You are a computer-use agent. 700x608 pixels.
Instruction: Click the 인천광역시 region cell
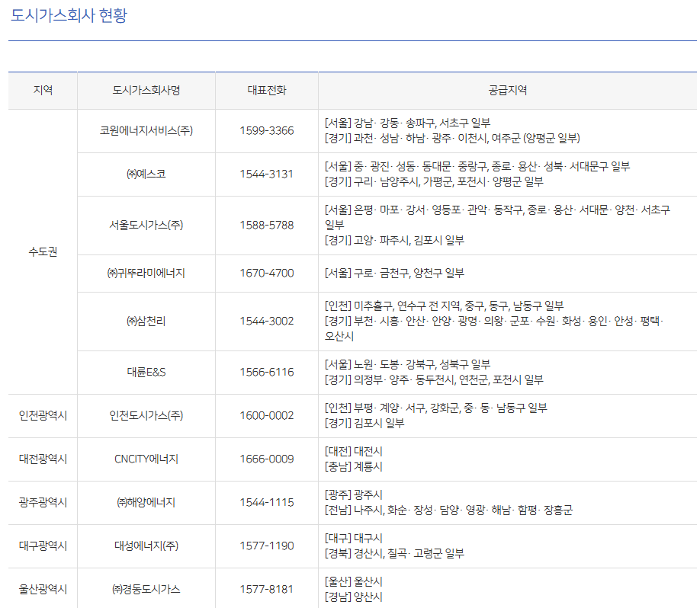(43, 416)
